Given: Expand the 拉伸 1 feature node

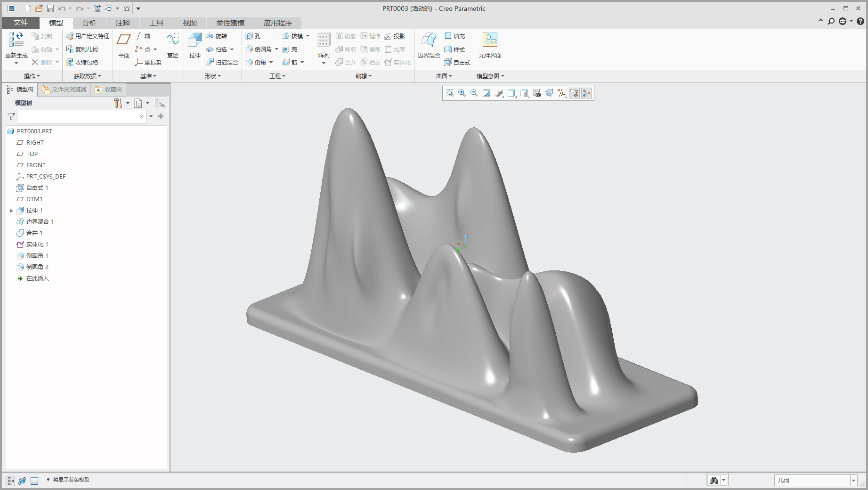Looking at the screenshot, I should [x=11, y=211].
